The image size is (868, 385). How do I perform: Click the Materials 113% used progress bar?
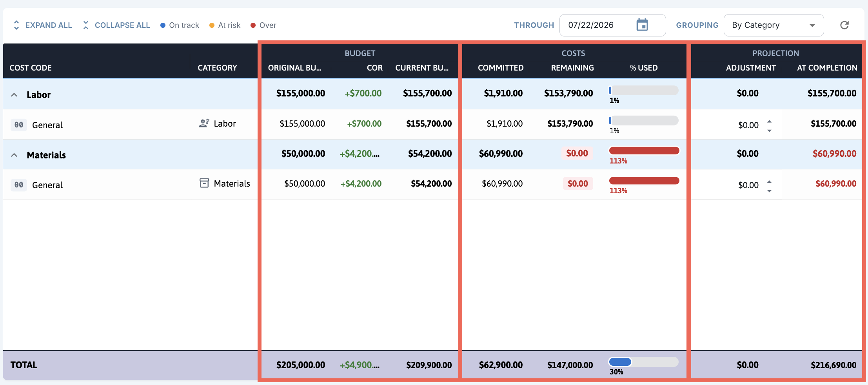644,151
